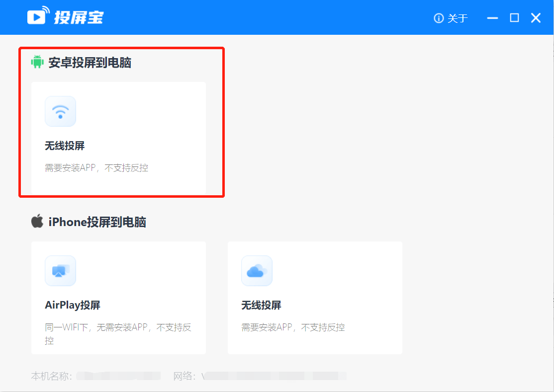Click the 无线投屏 title under Android section
Image resolution: width=554 pixels, height=392 pixels.
65,146
